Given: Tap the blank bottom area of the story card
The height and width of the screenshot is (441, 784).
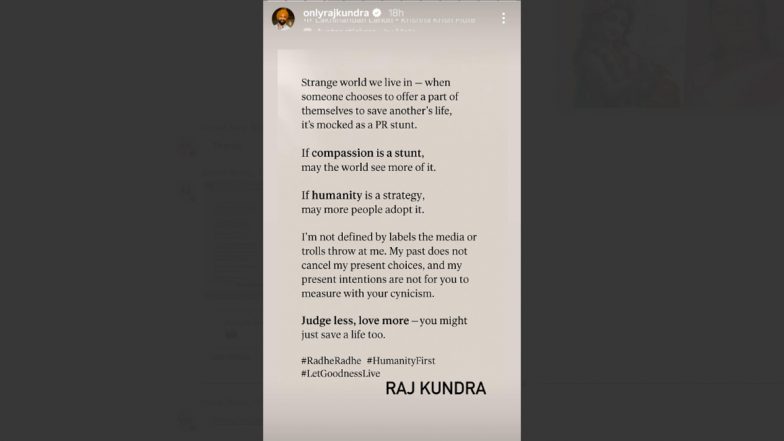Looking at the screenshot, I should [x=392, y=420].
